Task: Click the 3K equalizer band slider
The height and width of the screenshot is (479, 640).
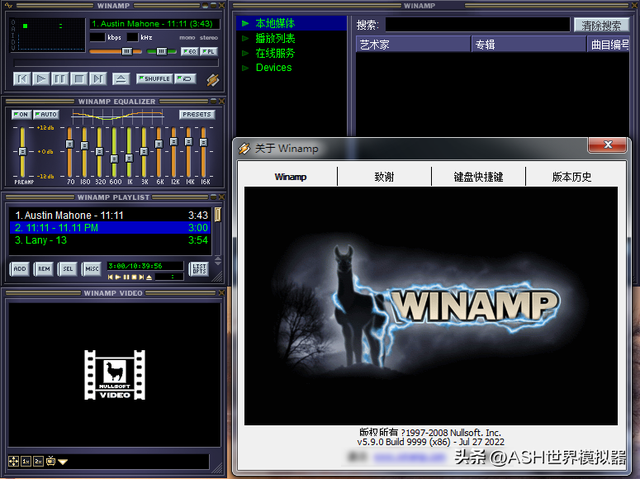Action: pyautogui.click(x=144, y=152)
